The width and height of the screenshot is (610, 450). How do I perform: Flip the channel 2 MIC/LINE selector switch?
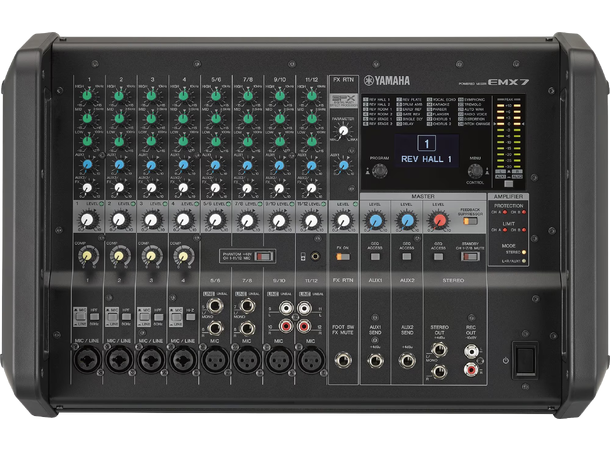pyautogui.click(x=112, y=317)
